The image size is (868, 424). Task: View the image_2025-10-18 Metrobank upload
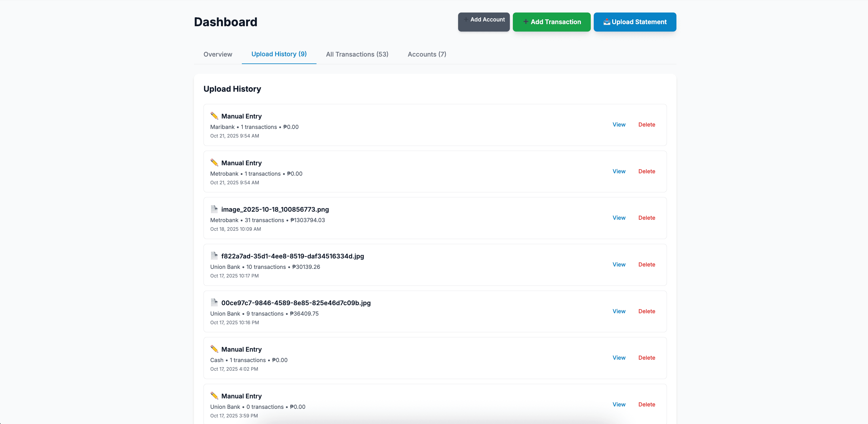pyautogui.click(x=619, y=218)
